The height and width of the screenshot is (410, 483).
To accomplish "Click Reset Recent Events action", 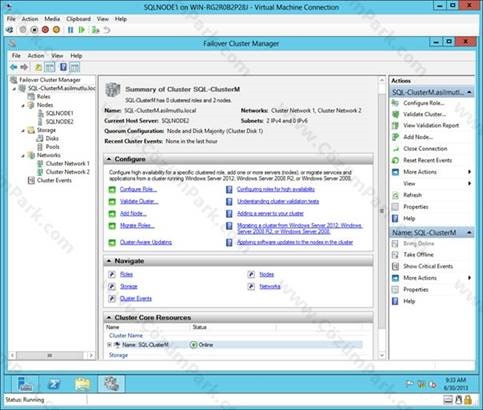I will point(427,160).
